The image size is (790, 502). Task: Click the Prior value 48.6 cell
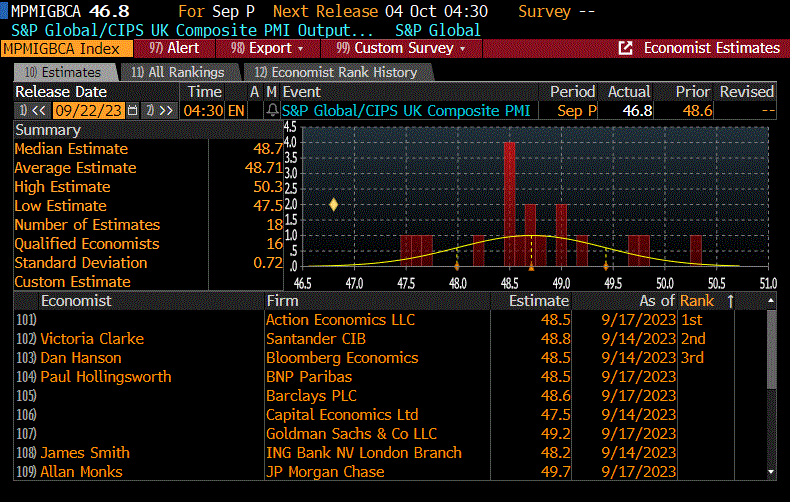click(x=697, y=110)
